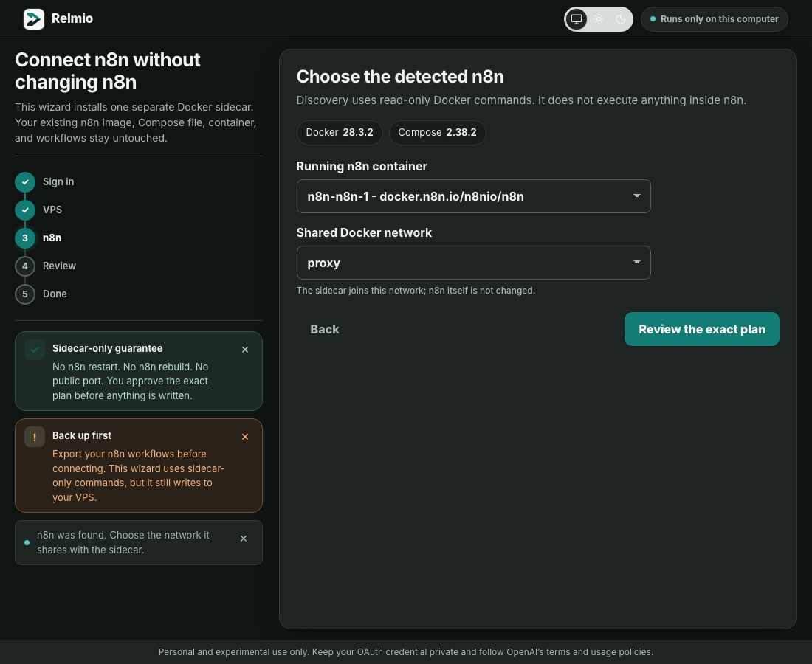Dismiss the Back up first warning

pyautogui.click(x=245, y=436)
